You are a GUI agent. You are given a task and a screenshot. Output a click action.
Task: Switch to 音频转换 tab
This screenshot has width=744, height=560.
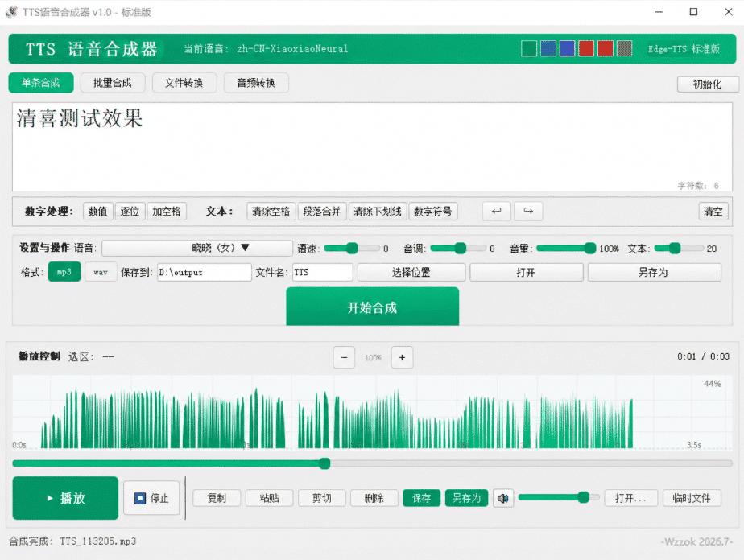[x=256, y=83]
